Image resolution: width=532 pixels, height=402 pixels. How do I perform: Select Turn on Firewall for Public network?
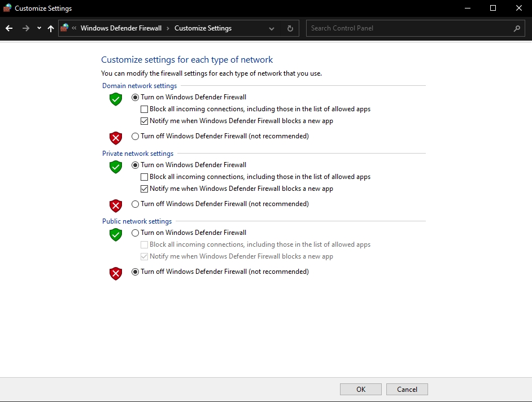135,233
